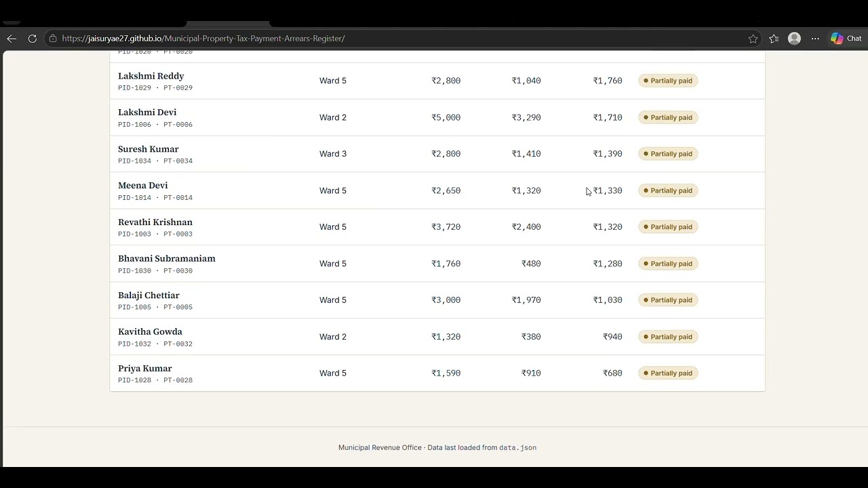This screenshot has width=868, height=488.
Task: Click Ward 5 cell for Priya Kumar
Action: [333, 373]
